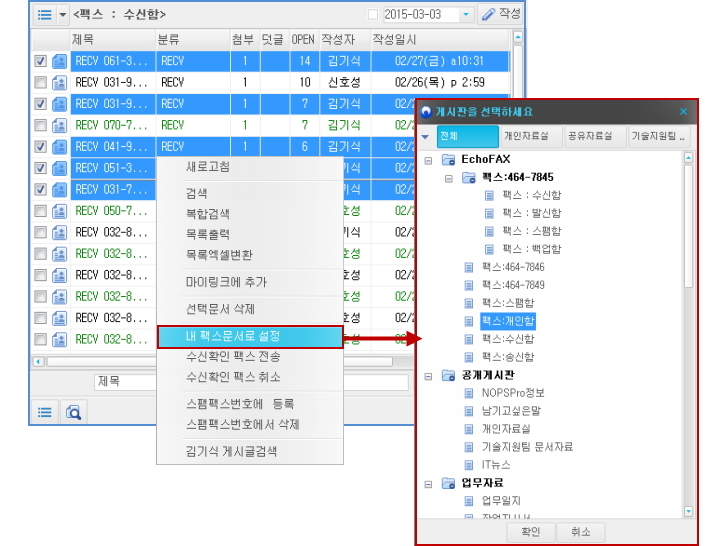Choose 검색 from the context menu
This screenshot has width=727, height=546.
(197, 193)
